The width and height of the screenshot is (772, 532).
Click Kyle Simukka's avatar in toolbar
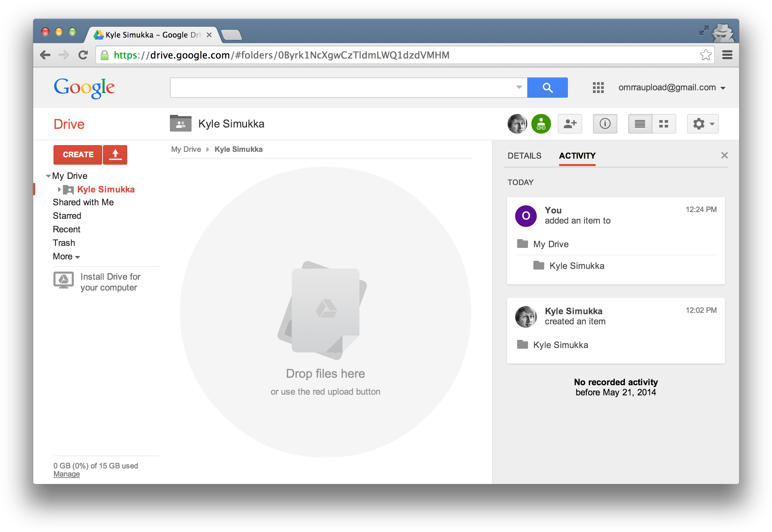click(x=517, y=124)
